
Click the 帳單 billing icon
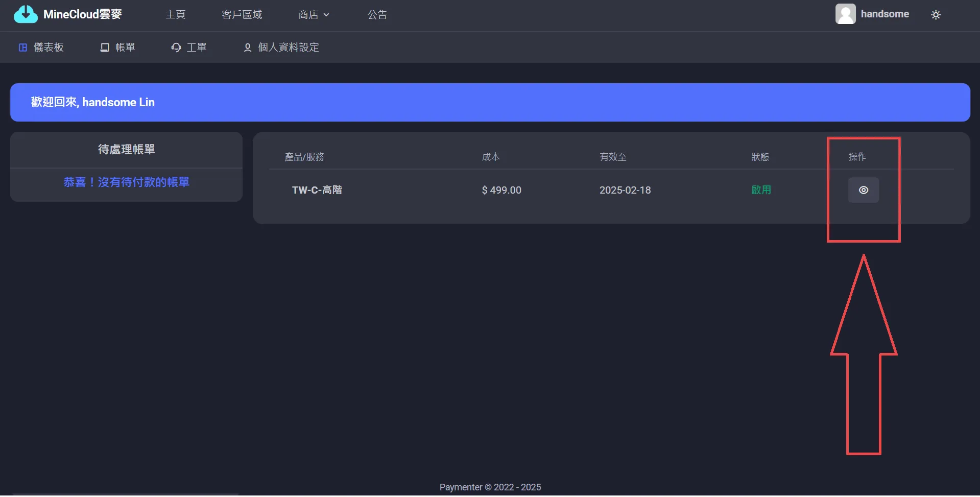pos(105,48)
